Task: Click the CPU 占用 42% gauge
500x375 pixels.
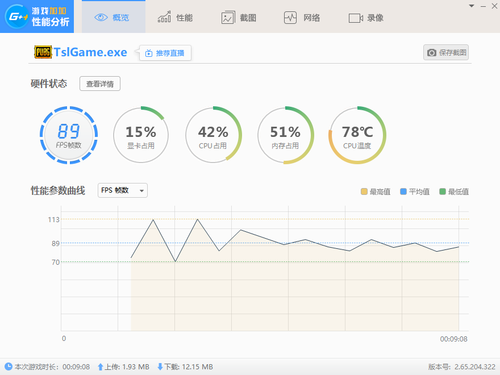Action: (x=213, y=135)
